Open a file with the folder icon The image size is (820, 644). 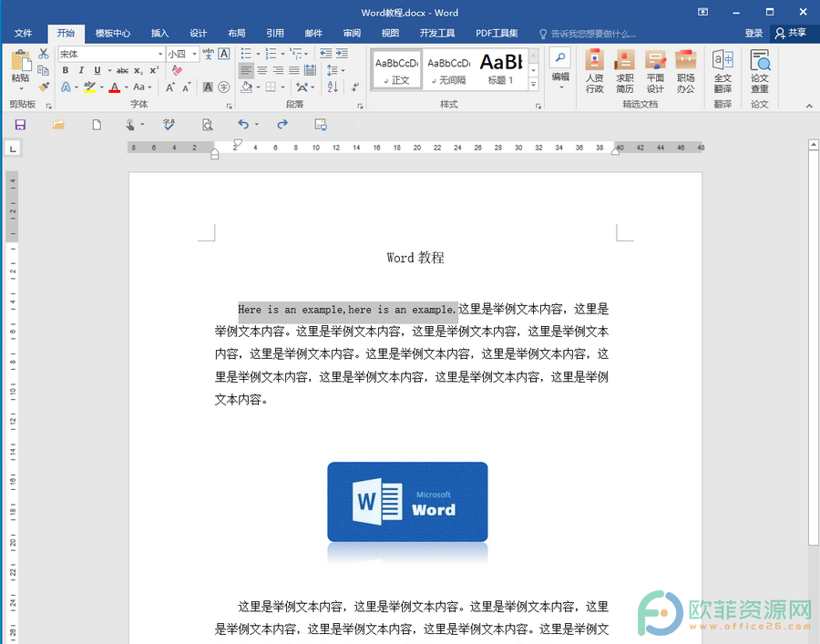tap(58, 125)
